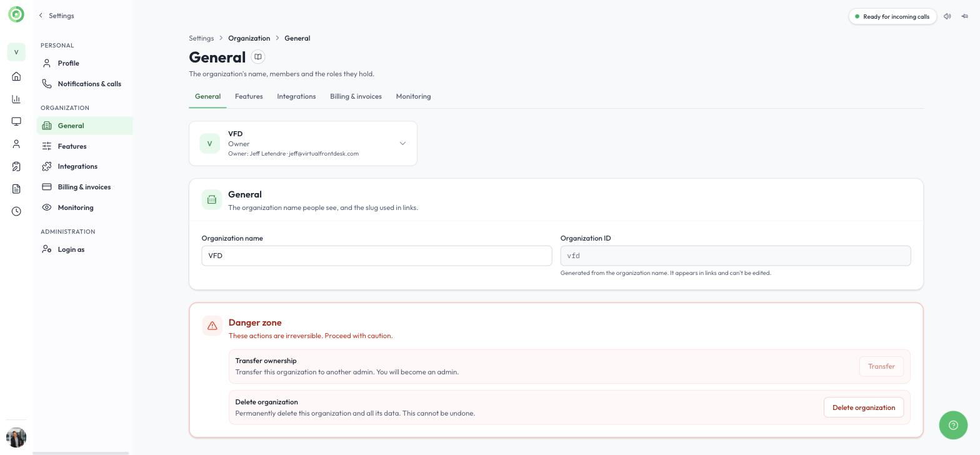980x455 pixels.
Task: Expand the VFD organization selector
Action: click(x=303, y=144)
